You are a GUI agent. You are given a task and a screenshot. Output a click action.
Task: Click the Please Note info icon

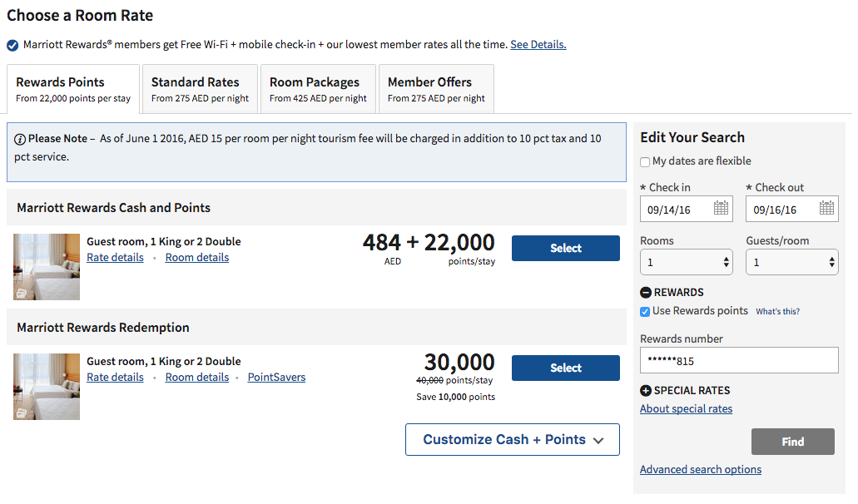pos(20,140)
